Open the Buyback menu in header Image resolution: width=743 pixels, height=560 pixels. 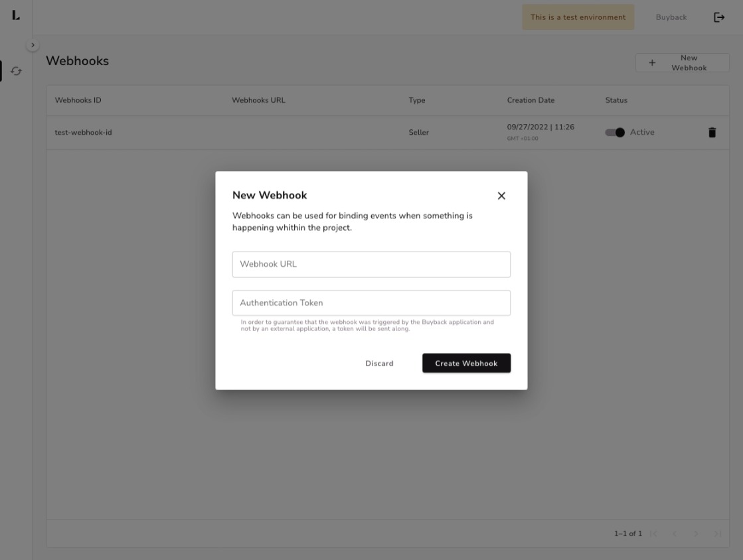click(x=671, y=17)
